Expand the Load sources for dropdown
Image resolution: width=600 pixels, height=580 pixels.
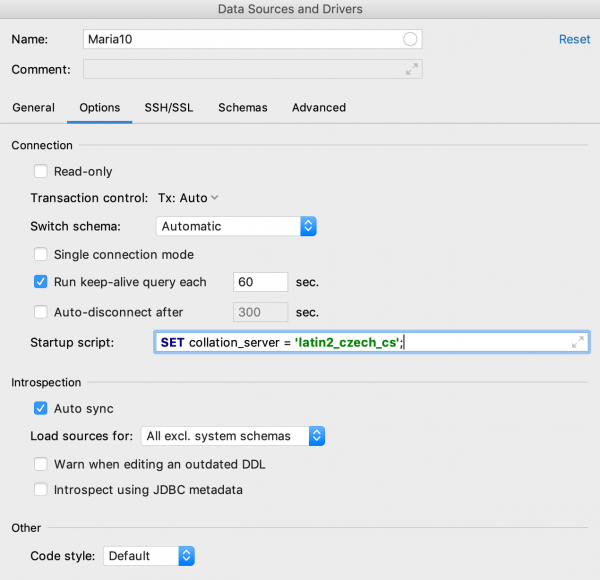click(232, 436)
